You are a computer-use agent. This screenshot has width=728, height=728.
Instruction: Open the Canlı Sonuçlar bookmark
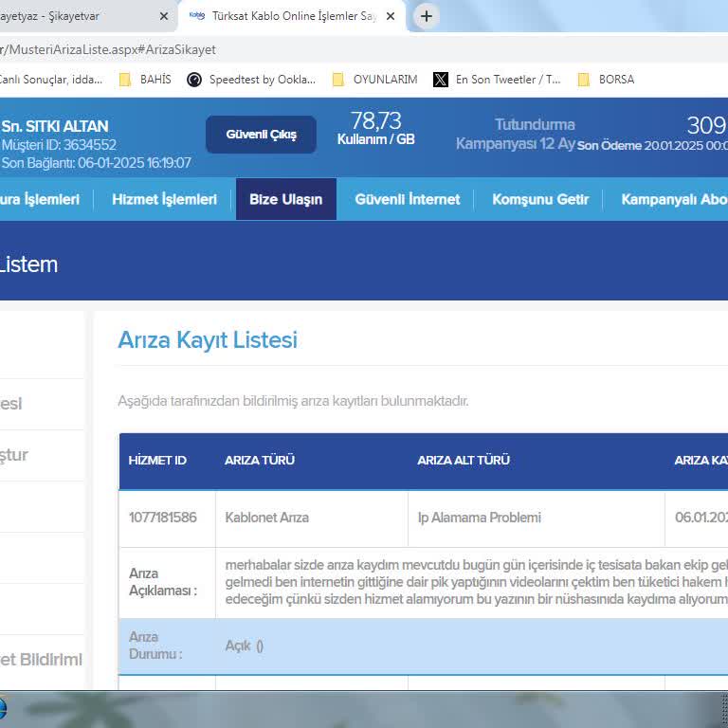click(50, 80)
